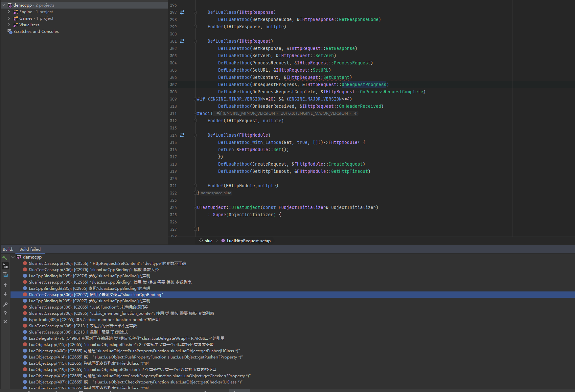
Task: Click gutter override icon on line 297
Action: [x=182, y=12]
